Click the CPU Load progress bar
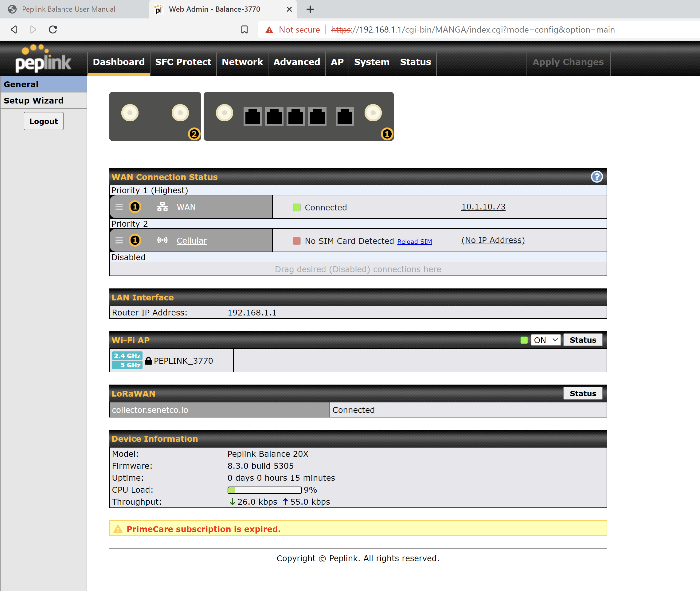The height and width of the screenshot is (591, 700). pyautogui.click(x=264, y=490)
